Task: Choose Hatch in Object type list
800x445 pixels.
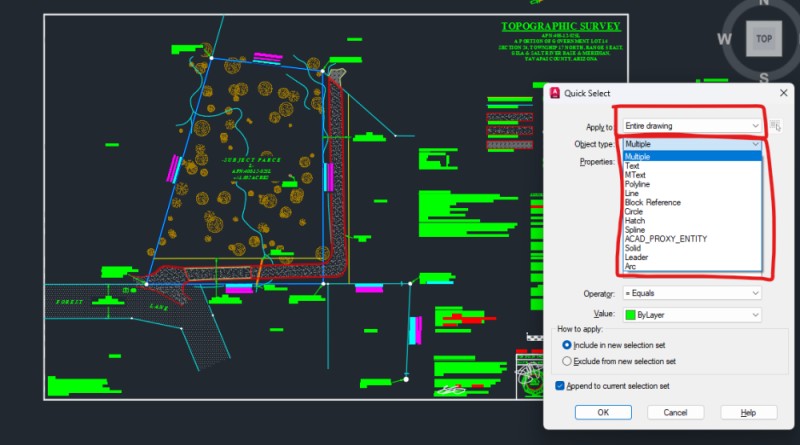Action: [692, 220]
